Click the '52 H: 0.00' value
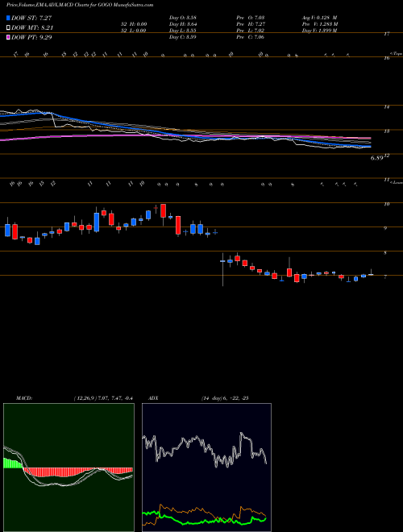This screenshot has width=403, height=532. click(135, 24)
